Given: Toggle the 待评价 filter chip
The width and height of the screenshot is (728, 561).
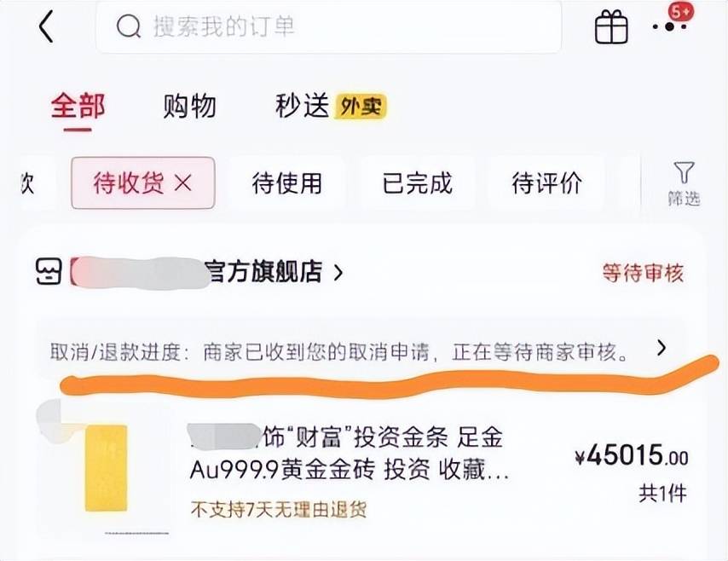Looking at the screenshot, I should point(546,183).
